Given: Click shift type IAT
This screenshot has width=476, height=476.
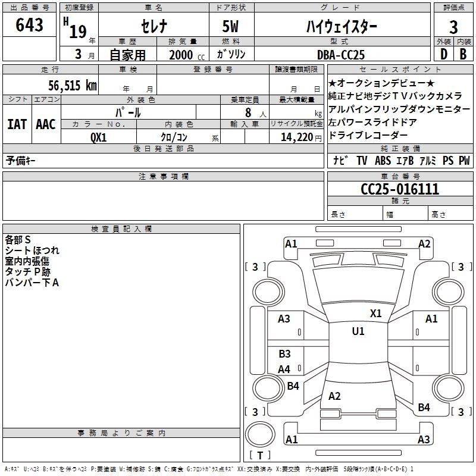Looking at the screenshot, I should [x=17, y=124].
